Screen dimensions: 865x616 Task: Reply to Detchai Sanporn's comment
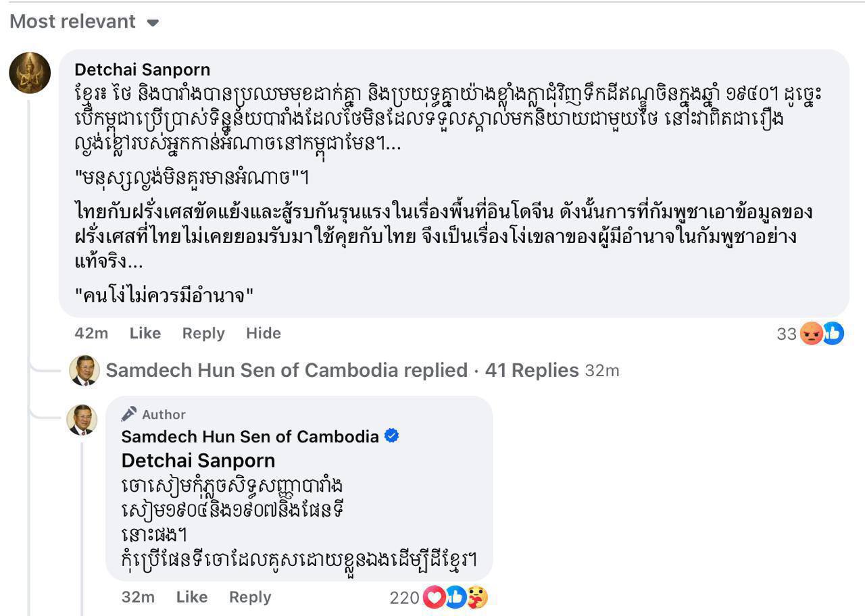203,333
